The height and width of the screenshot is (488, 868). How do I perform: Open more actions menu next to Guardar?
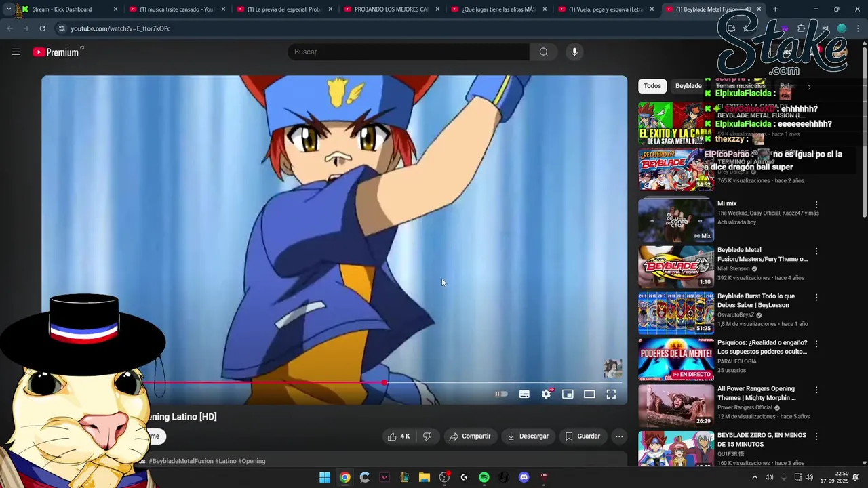(x=619, y=436)
